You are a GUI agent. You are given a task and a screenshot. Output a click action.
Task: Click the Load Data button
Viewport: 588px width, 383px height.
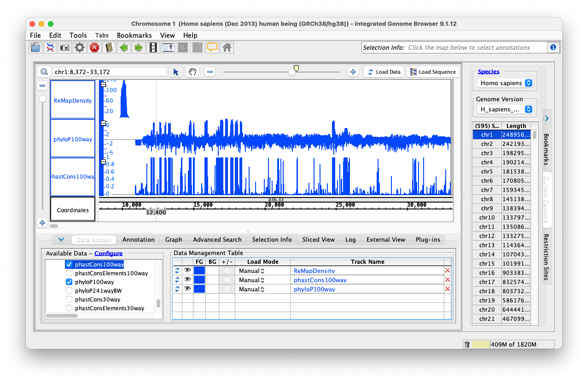coord(384,72)
